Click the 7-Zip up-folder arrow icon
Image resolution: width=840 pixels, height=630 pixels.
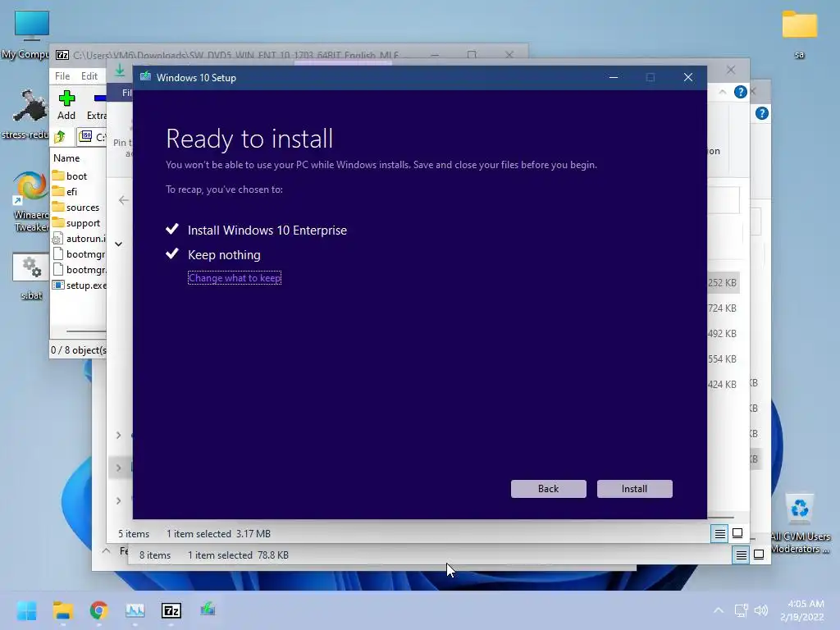pyautogui.click(x=60, y=137)
